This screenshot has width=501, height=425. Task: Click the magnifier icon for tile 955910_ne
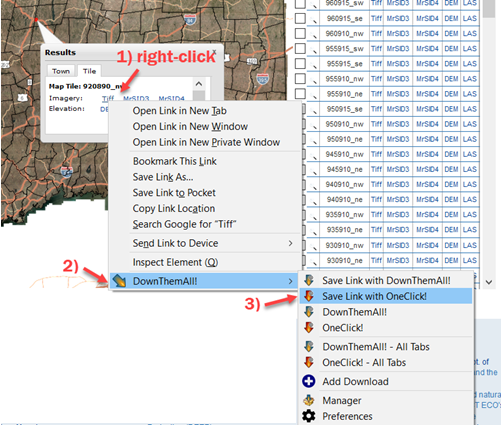[x=313, y=95]
